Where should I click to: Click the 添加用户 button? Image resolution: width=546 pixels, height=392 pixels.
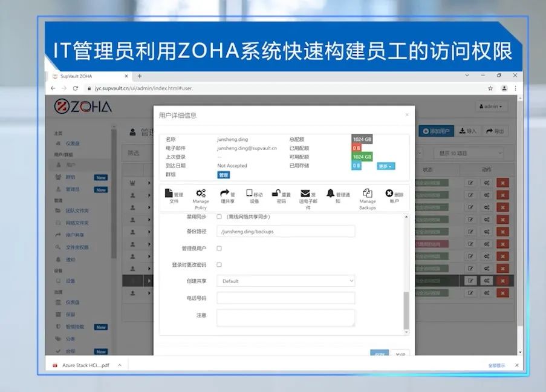pos(435,131)
